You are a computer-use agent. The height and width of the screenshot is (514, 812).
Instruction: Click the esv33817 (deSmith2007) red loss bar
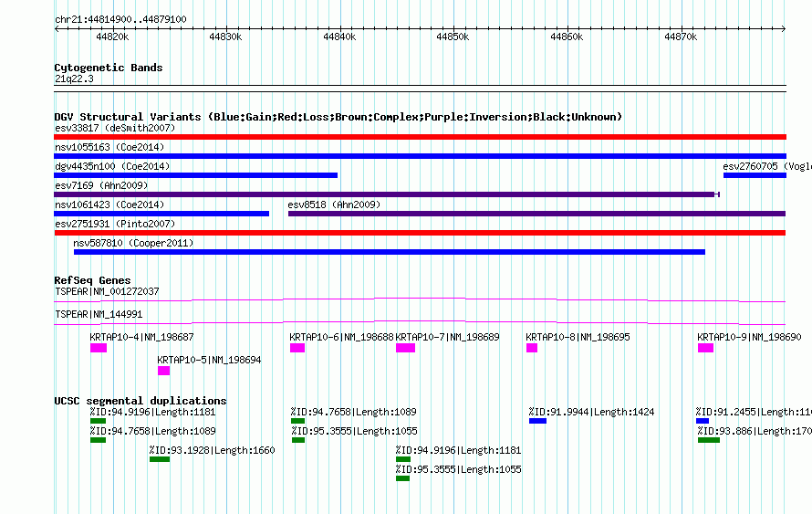(x=420, y=137)
